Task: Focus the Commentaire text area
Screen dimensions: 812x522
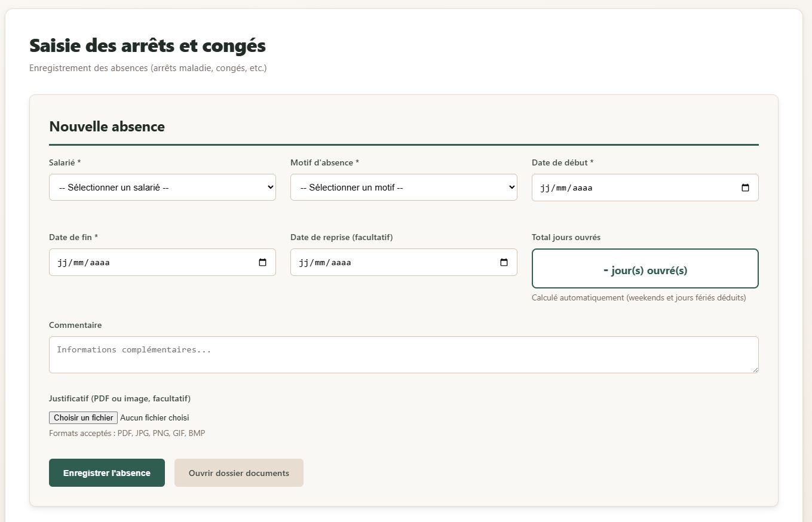Action: point(403,355)
